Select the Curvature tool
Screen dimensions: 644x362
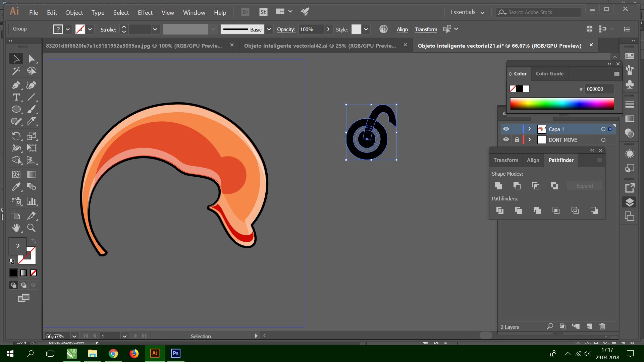pyautogui.click(x=31, y=85)
